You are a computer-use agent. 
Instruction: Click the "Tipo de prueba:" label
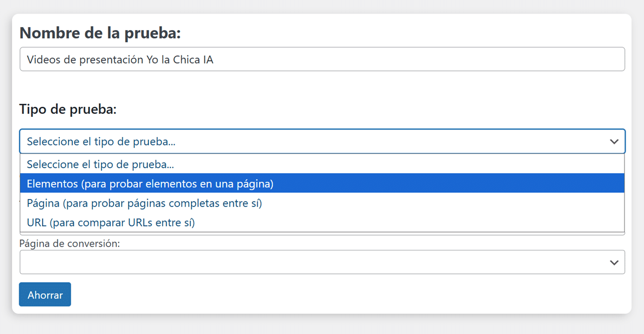point(68,109)
